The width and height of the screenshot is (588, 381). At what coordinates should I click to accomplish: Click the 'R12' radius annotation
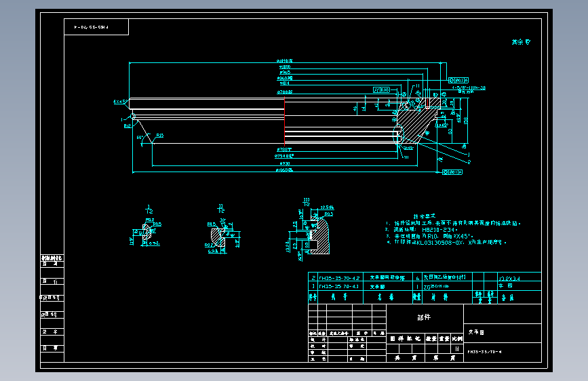point(128,126)
